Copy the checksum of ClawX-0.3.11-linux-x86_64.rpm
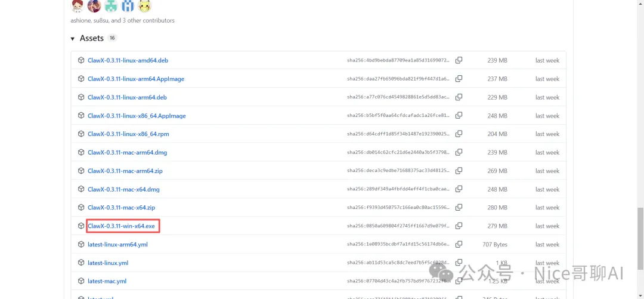 tap(459, 134)
